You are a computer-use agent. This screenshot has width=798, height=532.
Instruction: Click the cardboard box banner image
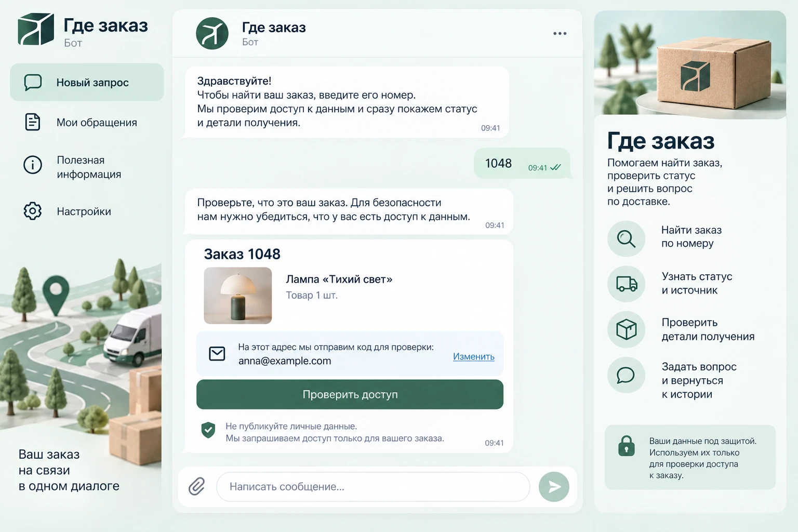[690, 64]
